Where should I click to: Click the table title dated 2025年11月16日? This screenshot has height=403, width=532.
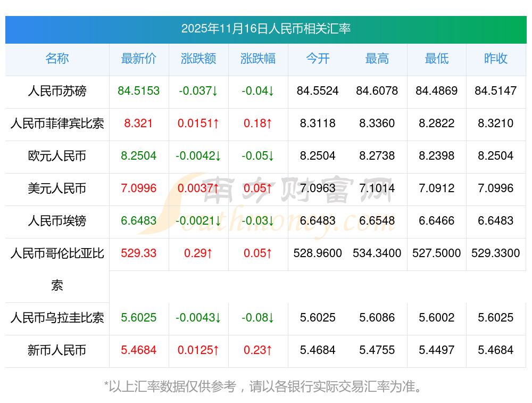point(265,29)
